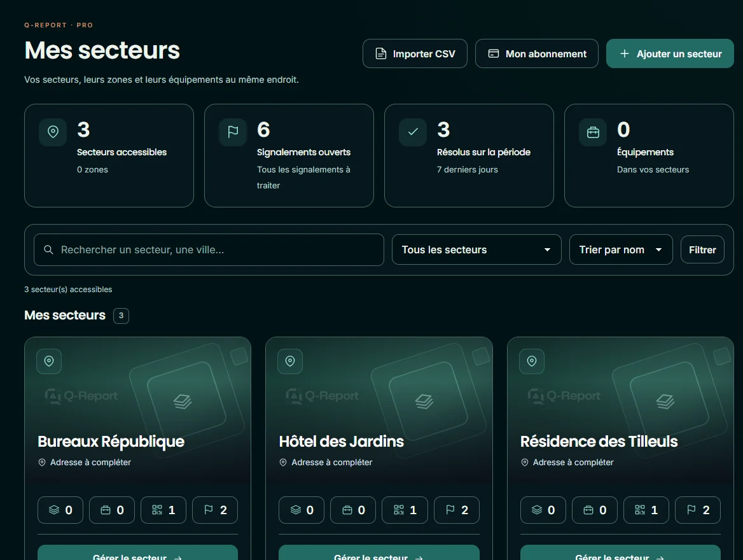The image size is (743, 560).
Task: Click the equipment count chip on Hôtel des Jardins
Action: point(353,510)
